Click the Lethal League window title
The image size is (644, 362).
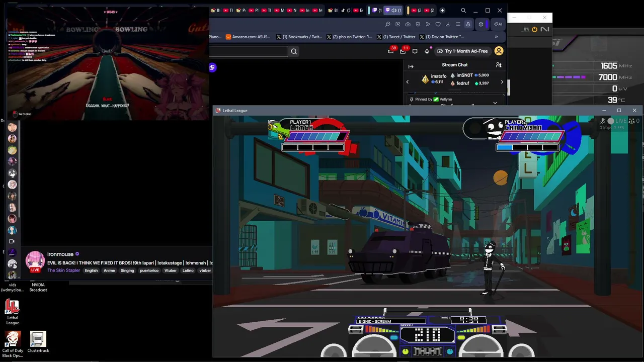(235, 111)
